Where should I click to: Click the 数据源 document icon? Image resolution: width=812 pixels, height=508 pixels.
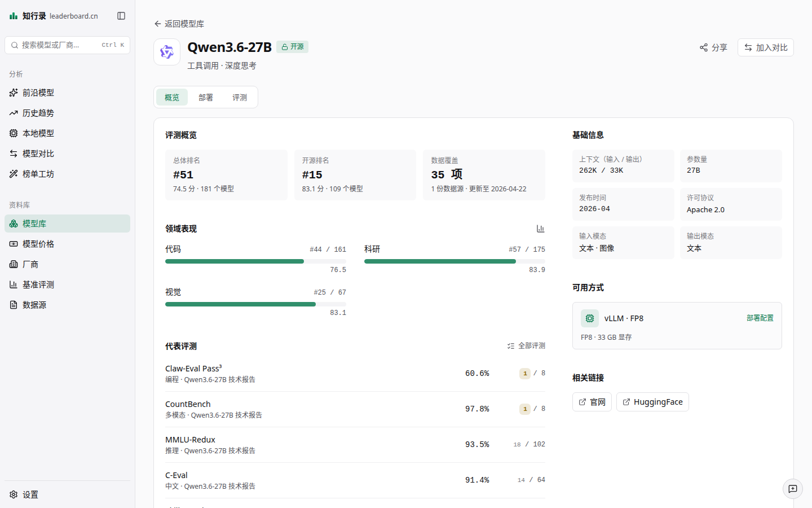tap(14, 305)
